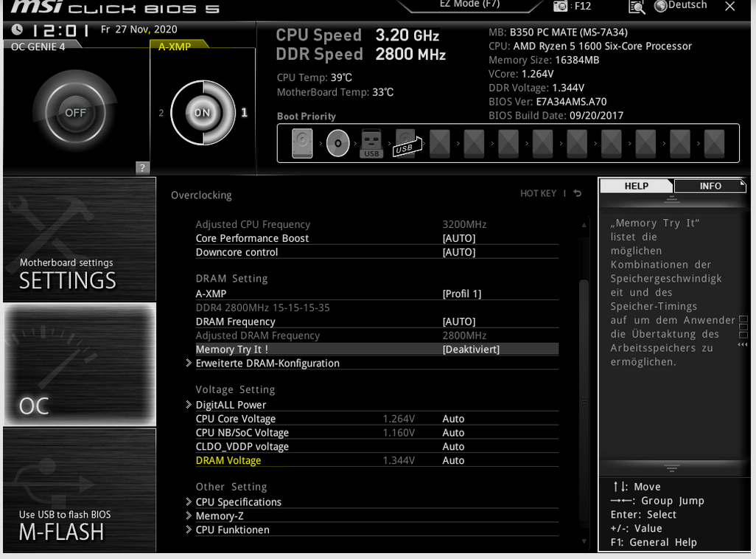
Task: Click scrollbar down arrow in Overclocking list
Action: [584, 541]
